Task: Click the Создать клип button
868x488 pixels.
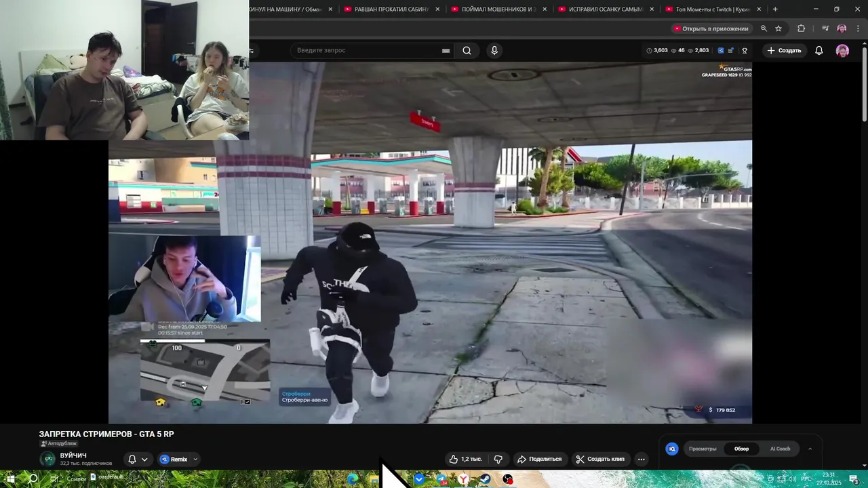Action: pyautogui.click(x=601, y=459)
